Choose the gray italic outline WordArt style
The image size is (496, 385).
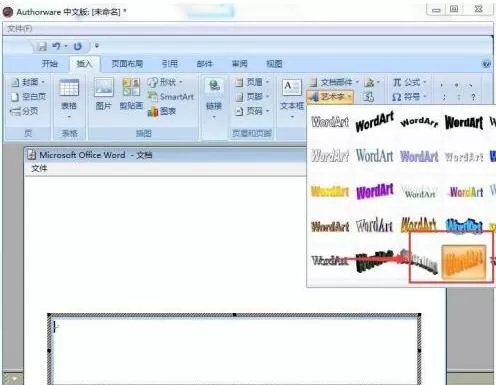pos(330,156)
